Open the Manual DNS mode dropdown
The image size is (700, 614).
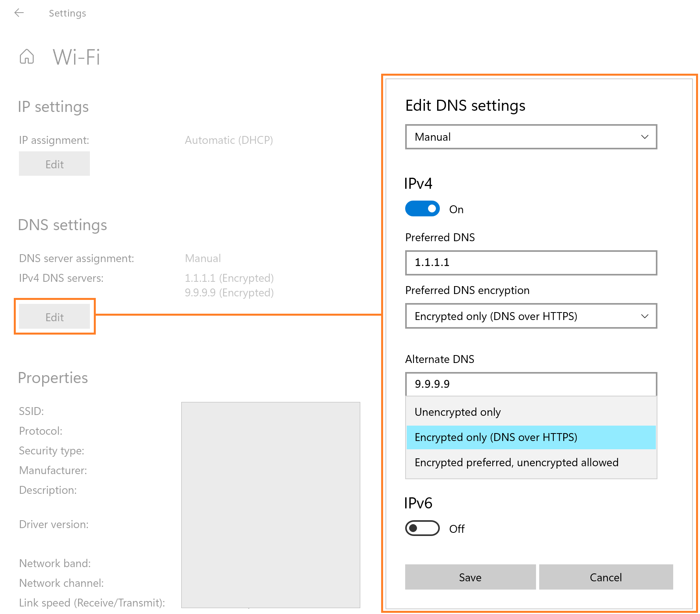(531, 137)
